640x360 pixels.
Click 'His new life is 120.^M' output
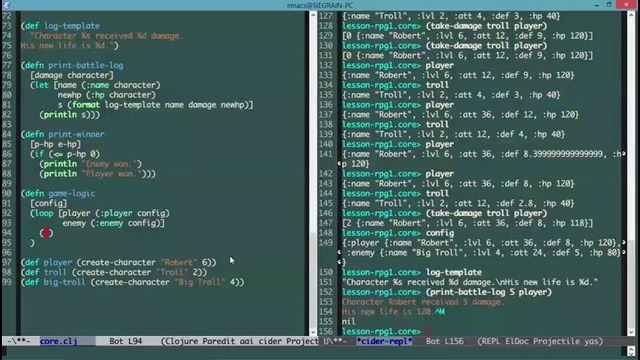[393, 312]
